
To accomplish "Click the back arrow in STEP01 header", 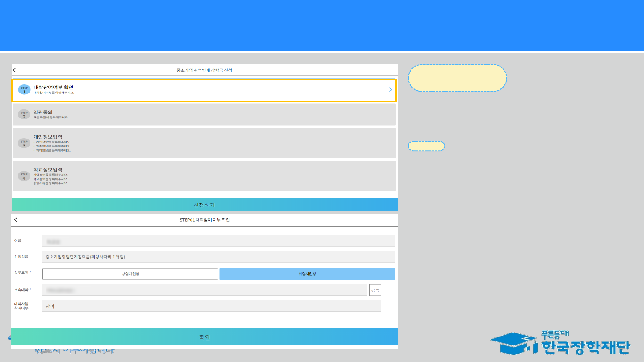I will [16, 220].
